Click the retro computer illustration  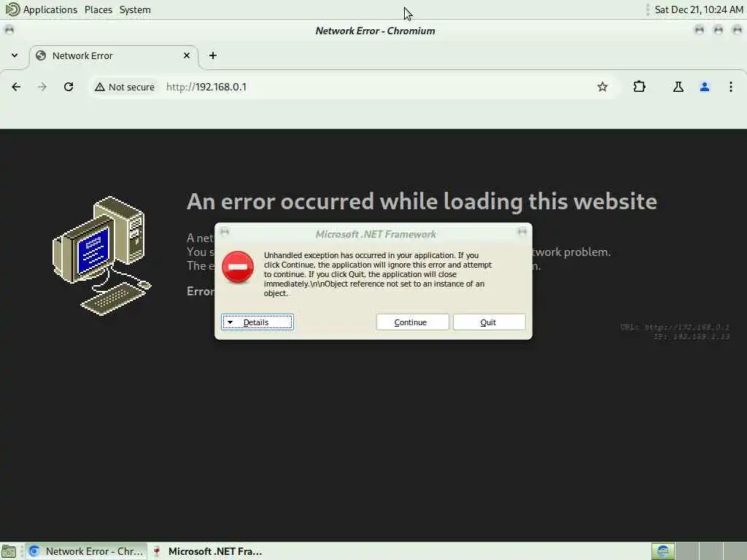click(102, 256)
